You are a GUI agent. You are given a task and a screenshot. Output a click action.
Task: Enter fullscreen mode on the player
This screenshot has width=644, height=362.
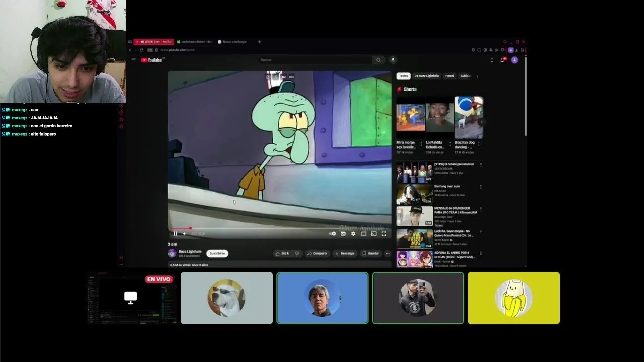tap(384, 233)
